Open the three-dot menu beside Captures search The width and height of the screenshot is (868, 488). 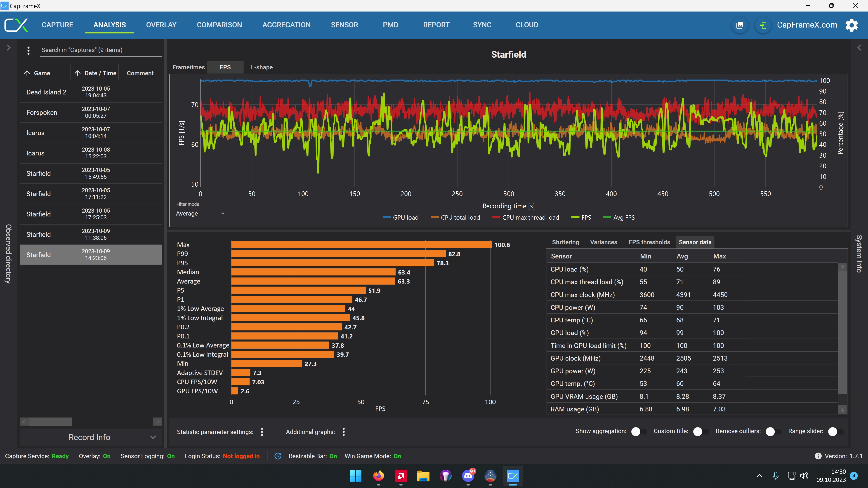click(x=28, y=50)
